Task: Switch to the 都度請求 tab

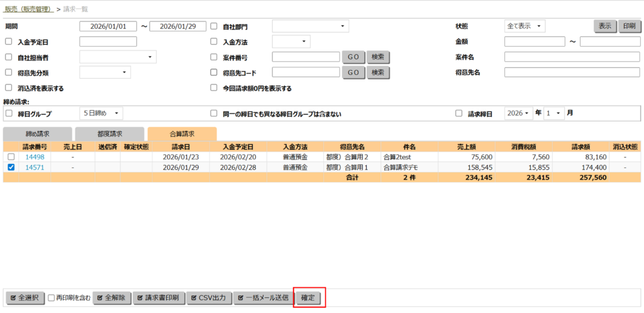Action: tap(109, 134)
